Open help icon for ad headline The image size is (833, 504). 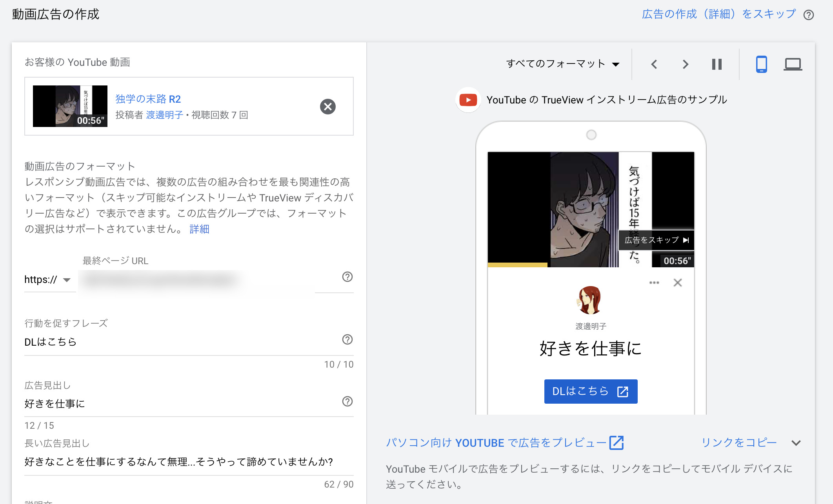347,401
